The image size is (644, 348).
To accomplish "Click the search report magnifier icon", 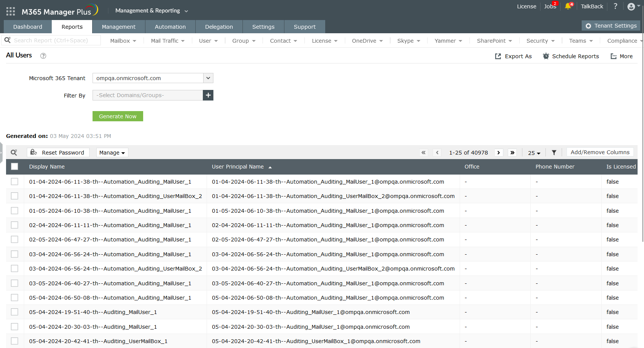I will coord(8,40).
